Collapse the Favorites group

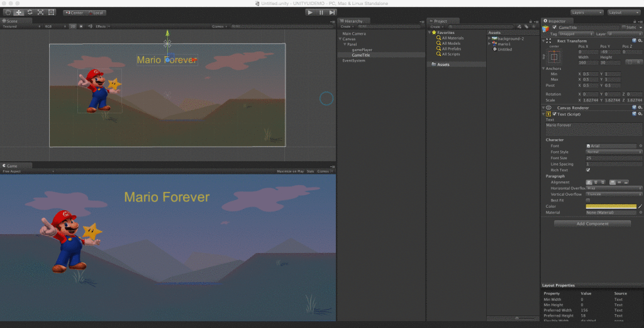(x=430, y=33)
